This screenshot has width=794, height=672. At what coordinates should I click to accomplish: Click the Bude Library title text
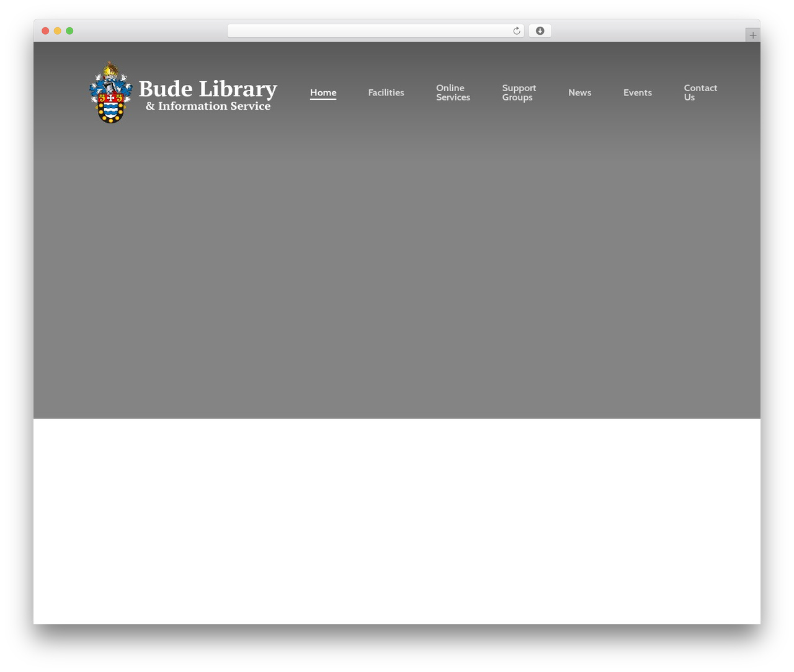click(208, 89)
